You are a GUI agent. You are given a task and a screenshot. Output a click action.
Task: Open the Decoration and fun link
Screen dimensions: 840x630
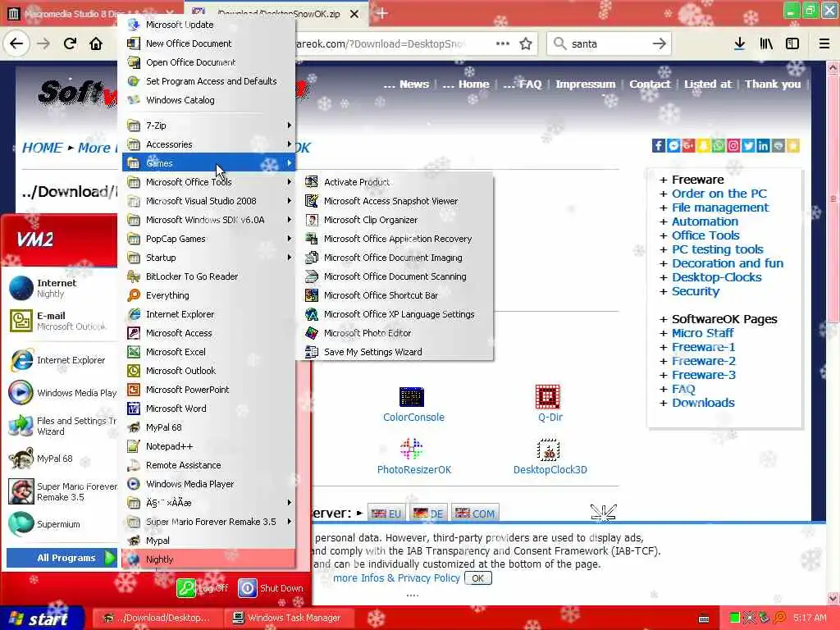click(728, 263)
